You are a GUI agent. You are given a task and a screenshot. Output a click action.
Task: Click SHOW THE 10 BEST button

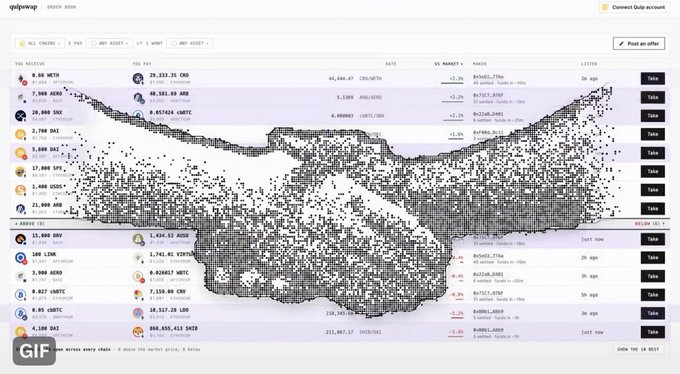[638, 349]
